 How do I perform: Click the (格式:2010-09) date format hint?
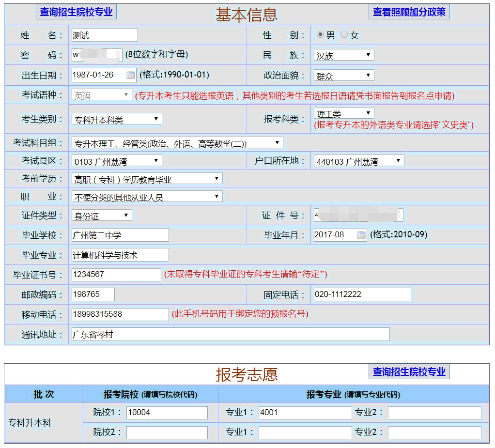pos(399,234)
